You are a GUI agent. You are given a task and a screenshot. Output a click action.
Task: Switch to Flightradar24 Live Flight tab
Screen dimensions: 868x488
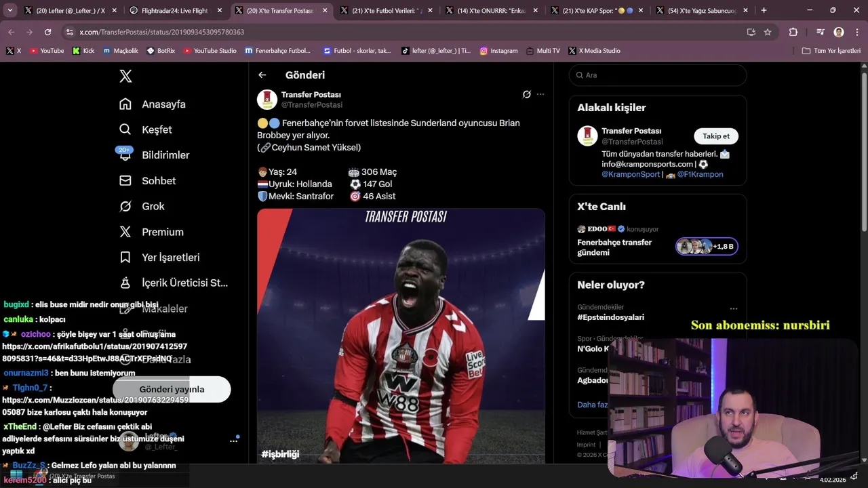[x=176, y=11]
